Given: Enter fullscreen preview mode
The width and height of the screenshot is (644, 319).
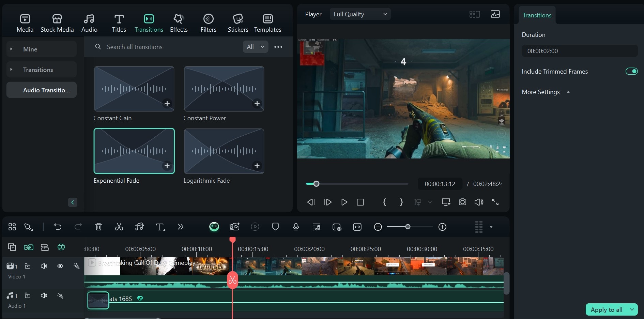Looking at the screenshot, I should pyautogui.click(x=495, y=202).
